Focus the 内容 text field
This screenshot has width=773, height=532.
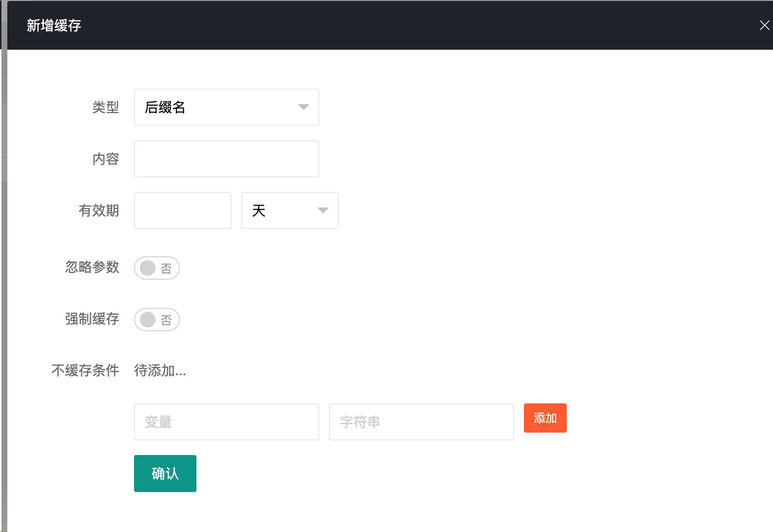(x=226, y=159)
